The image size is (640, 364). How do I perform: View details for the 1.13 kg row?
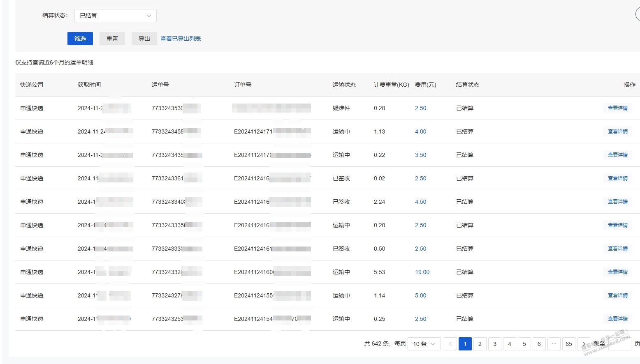pyautogui.click(x=617, y=131)
